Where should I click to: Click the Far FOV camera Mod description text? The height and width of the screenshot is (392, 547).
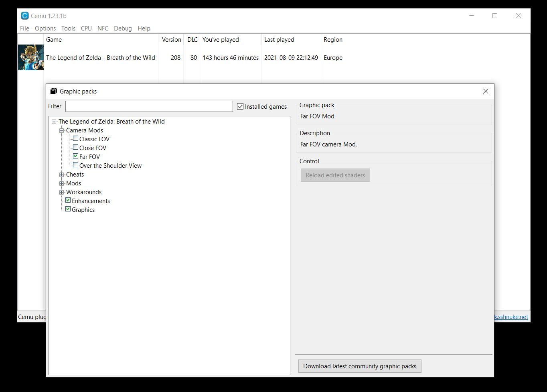(328, 144)
